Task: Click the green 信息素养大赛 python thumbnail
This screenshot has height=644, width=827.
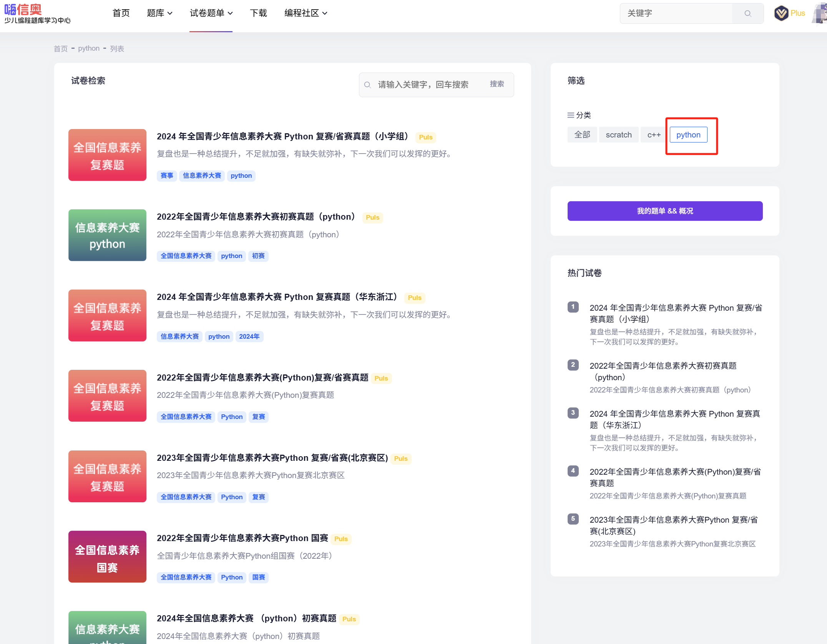Action: [x=107, y=235]
